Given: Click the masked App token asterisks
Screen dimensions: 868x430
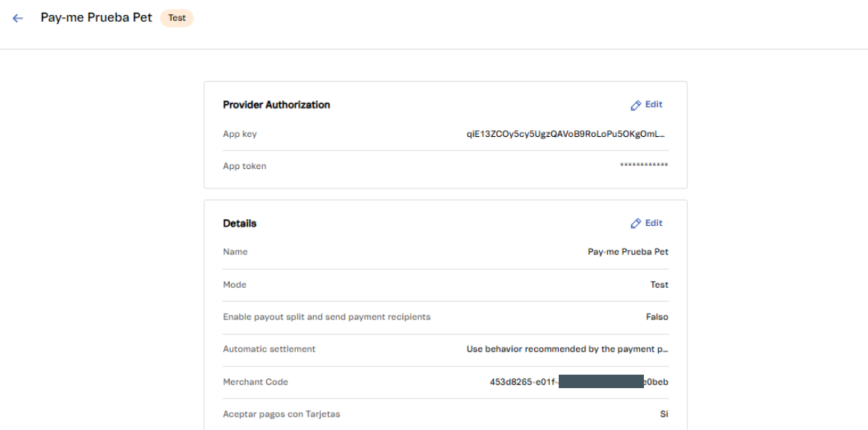Looking at the screenshot, I should (x=644, y=166).
